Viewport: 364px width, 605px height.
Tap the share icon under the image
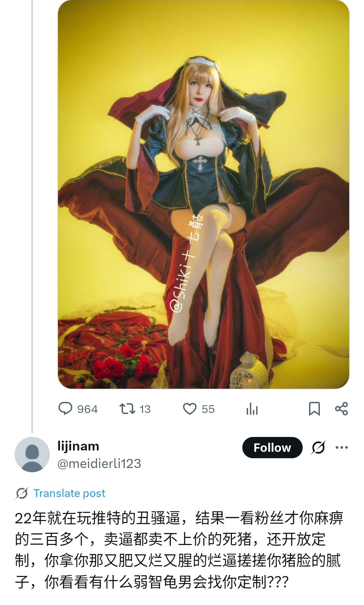tap(341, 409)
